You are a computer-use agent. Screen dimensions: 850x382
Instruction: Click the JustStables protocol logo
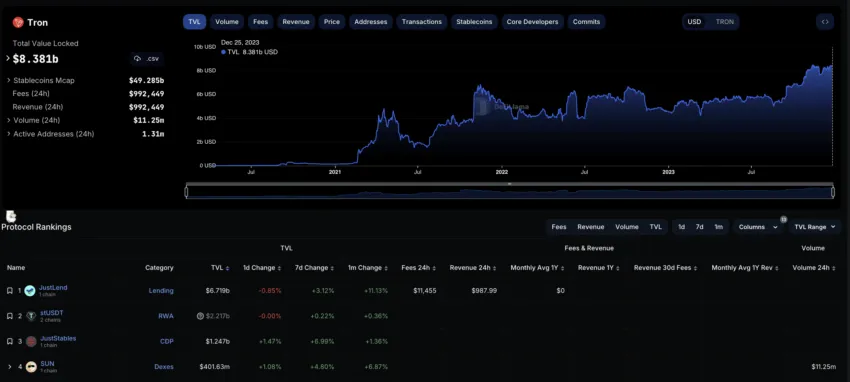(x=31, y=341)
